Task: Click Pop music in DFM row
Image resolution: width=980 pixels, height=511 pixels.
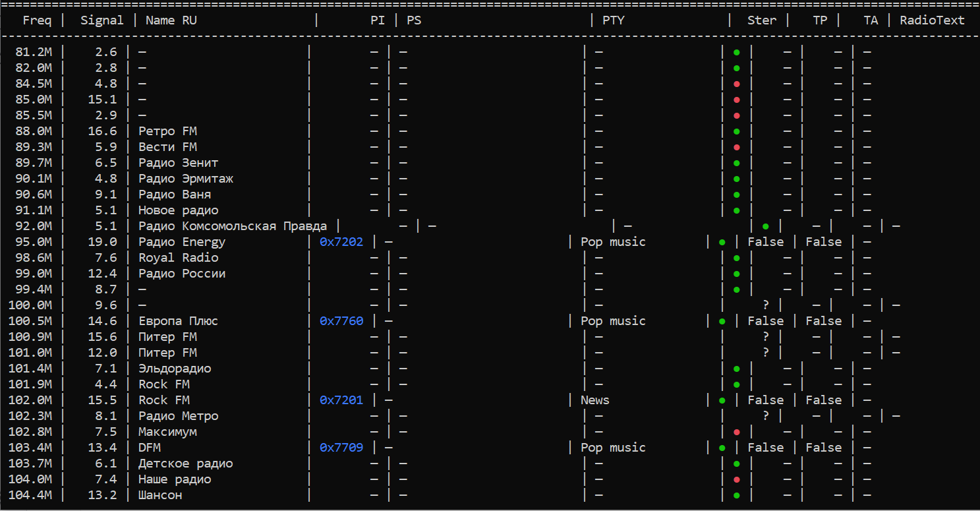Action: coord(613,448)
